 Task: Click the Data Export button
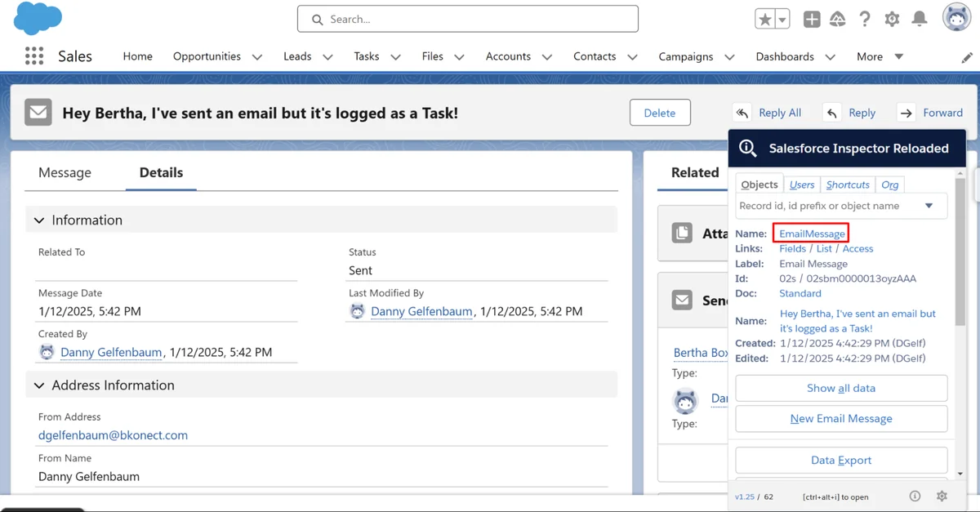(x=841, y=460)
